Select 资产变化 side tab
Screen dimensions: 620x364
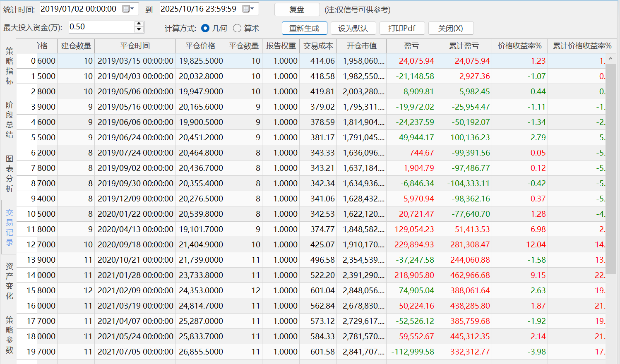pos(9,281)
